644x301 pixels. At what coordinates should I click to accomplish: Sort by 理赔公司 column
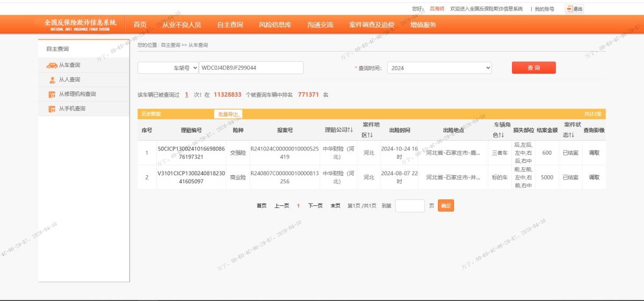(338, 130)
